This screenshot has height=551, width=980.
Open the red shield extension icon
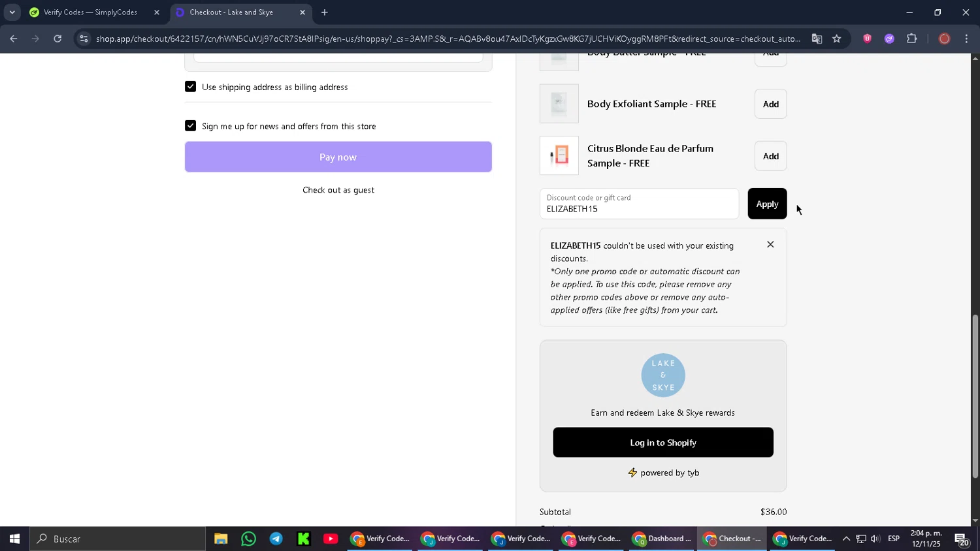(x=867, y=39)
